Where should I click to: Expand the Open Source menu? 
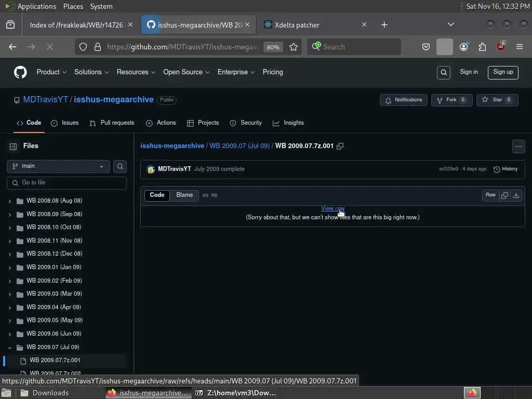(187, 72)
